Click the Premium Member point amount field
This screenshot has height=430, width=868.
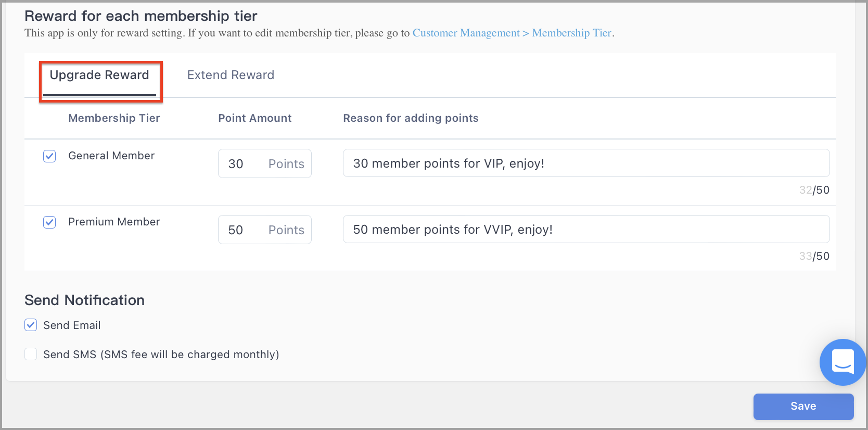264,229
